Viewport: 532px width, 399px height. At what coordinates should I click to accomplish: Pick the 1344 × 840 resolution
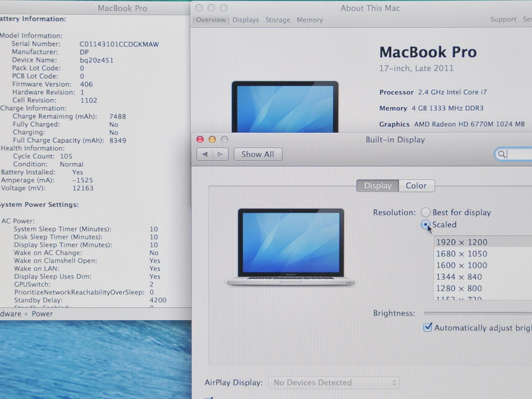point(483,277)
